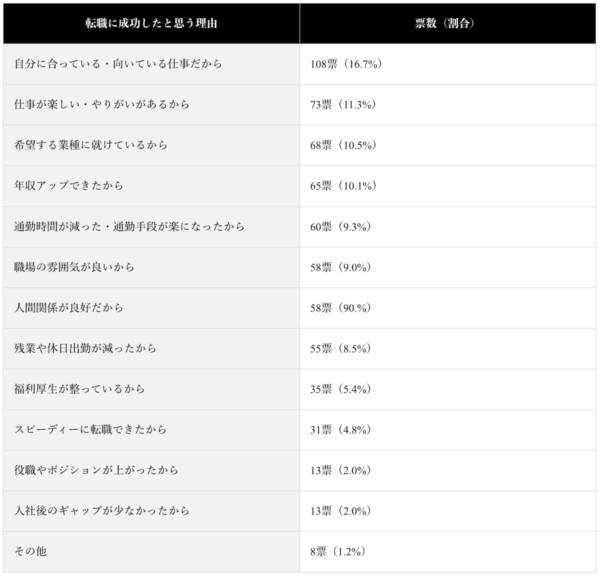Select the スピーディーに転職できたから row
Image resolution: width=600 pixels, height=576 pixels.
click(300, 430)
